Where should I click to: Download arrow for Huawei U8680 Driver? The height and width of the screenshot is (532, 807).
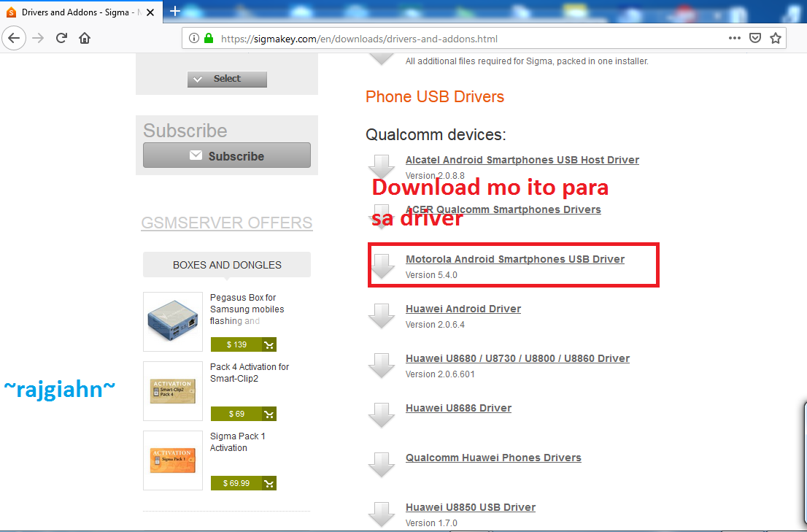click(382, 366)
